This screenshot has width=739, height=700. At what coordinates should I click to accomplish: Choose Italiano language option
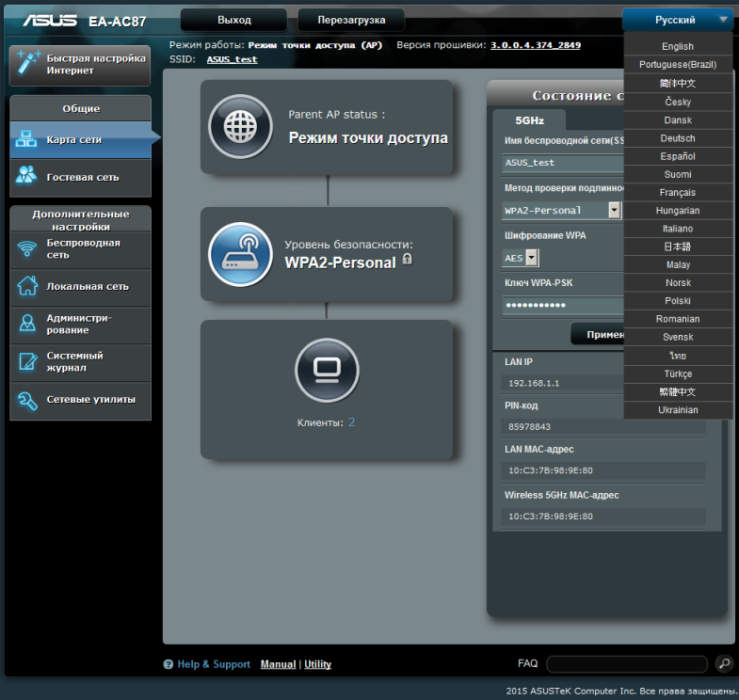tap(678, 229)
